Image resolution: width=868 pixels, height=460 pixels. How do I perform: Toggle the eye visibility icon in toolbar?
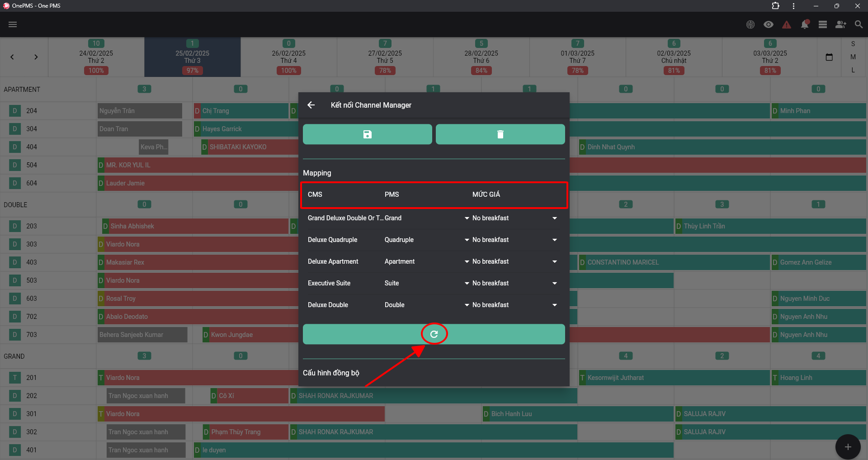769,24
